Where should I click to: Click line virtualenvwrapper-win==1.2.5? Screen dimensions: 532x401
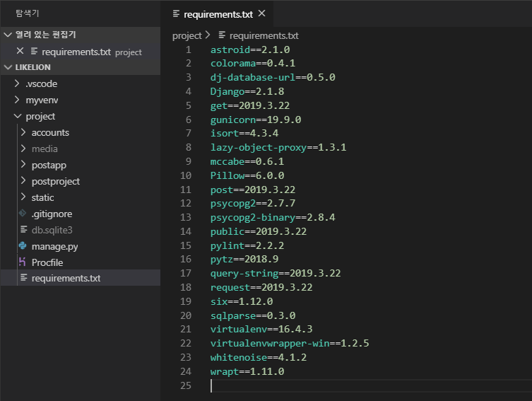[x=290, y=343]
